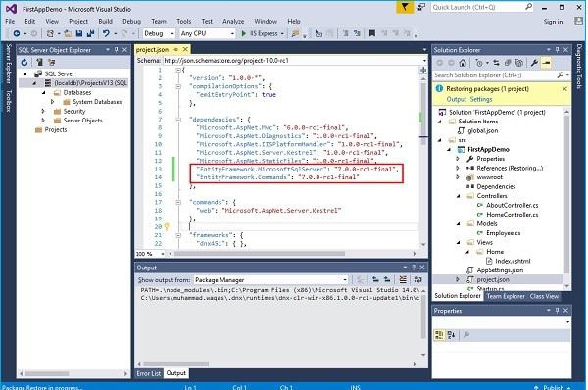The image size is (588, 390).
Task: Open the Debug menu
Action: tap(131, 22)
